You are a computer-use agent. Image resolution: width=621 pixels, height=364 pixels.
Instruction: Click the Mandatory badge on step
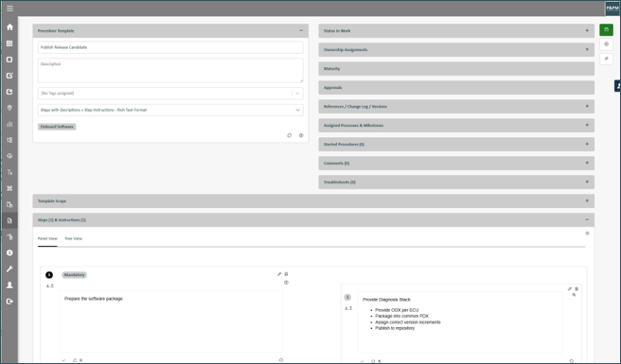pos(74,274)
